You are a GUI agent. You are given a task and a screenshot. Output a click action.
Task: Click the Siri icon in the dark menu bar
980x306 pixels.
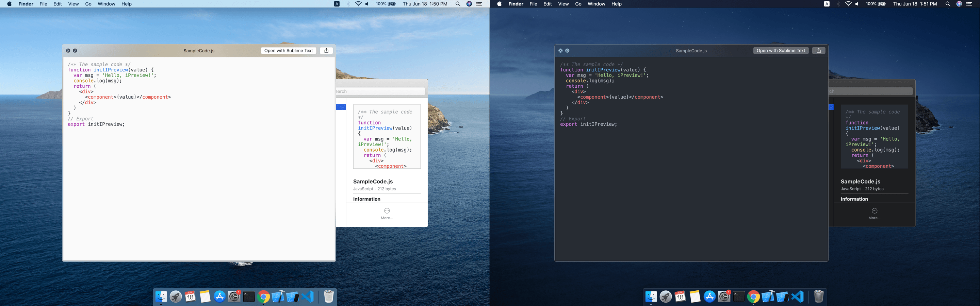pos(959,4)
